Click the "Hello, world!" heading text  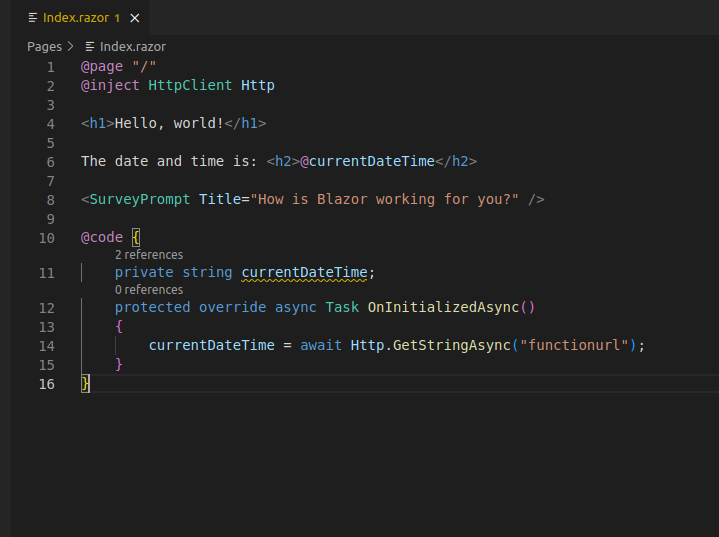(x=169, y=123)
